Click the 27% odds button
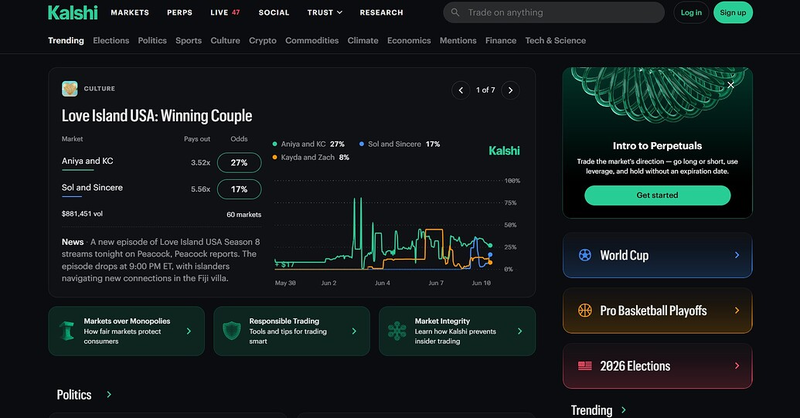Screen dimensions: 800x418 click(239, 162)
